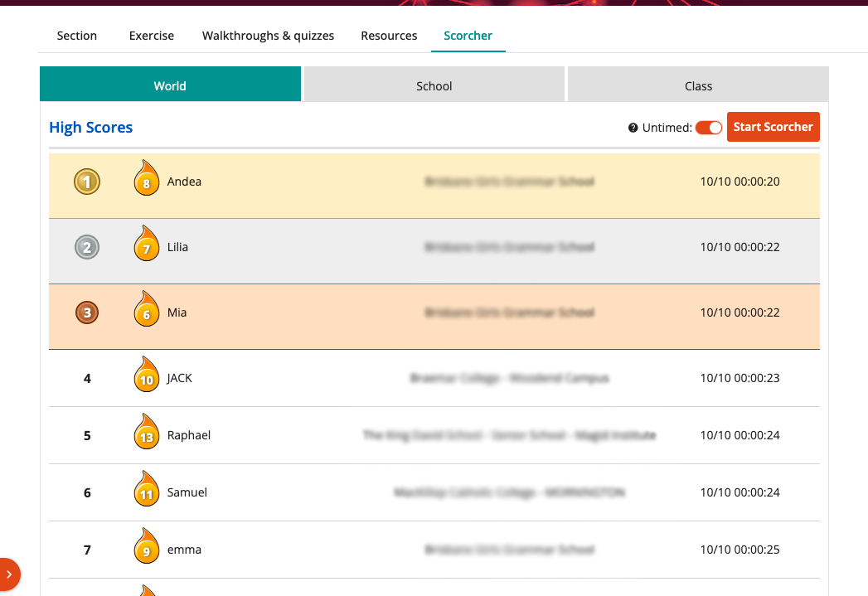The width and height of the screenshot is (868, 596).
Task: Click rank number 5
Action: tap(87, 435)
